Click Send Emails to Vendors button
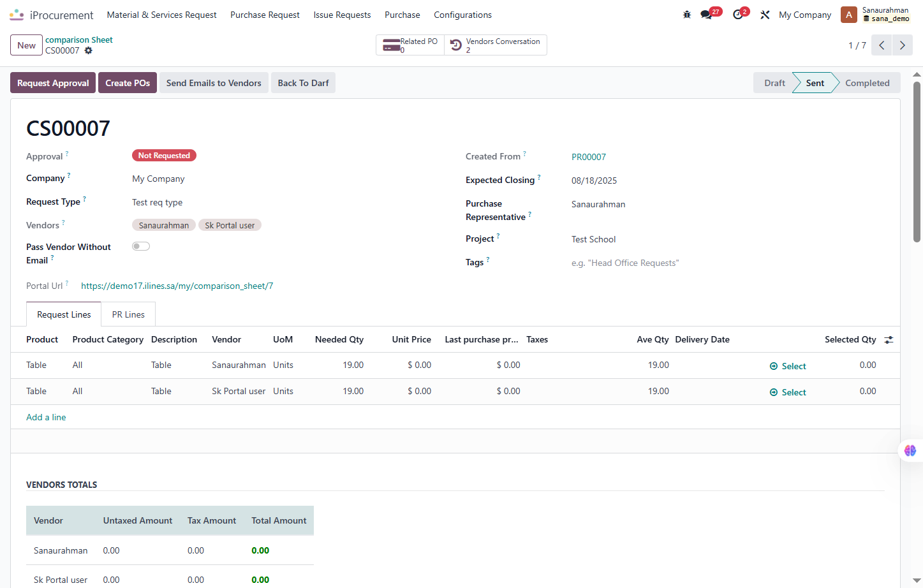923x588 pixels. click(x=214, y=83)
